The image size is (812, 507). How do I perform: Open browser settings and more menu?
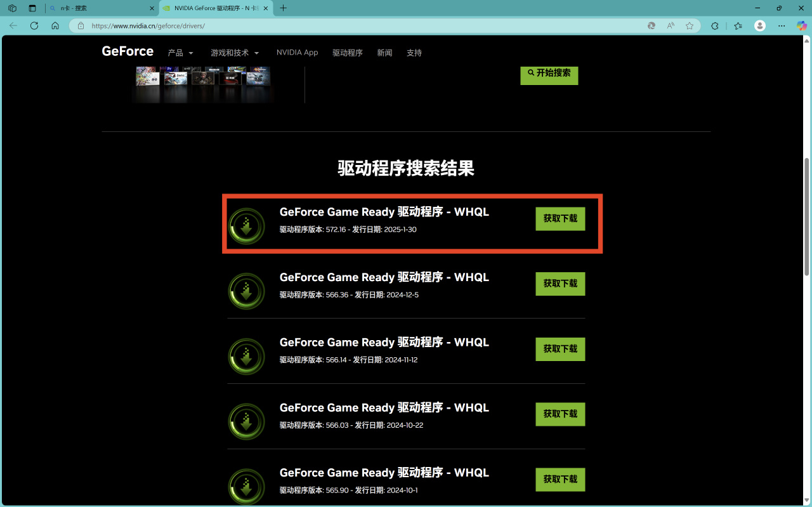(x=782, y=26)
